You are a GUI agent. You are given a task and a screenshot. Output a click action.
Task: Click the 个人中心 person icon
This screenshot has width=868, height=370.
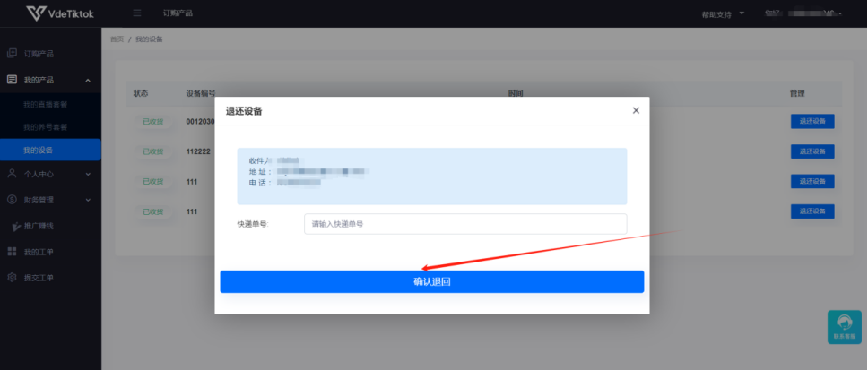[x=12, y=173]
